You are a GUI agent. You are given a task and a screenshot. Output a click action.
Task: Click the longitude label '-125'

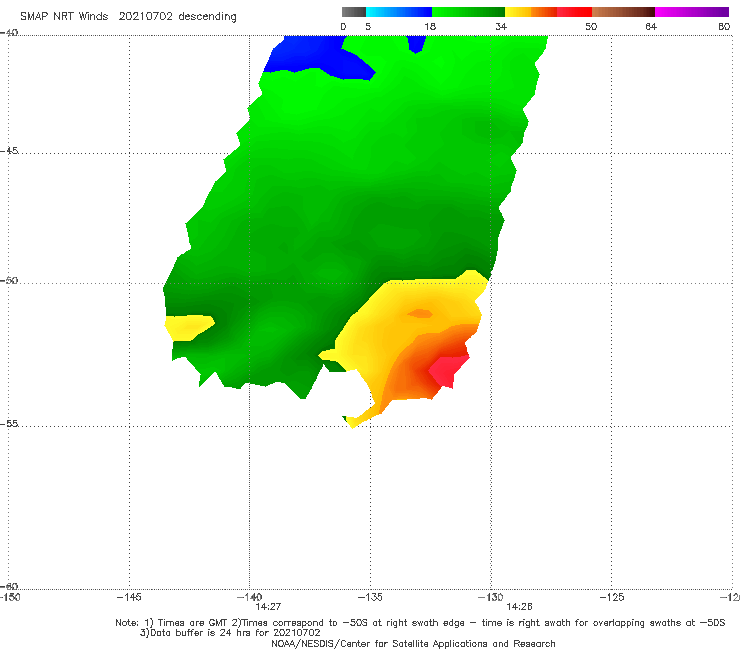coord(612,597)
